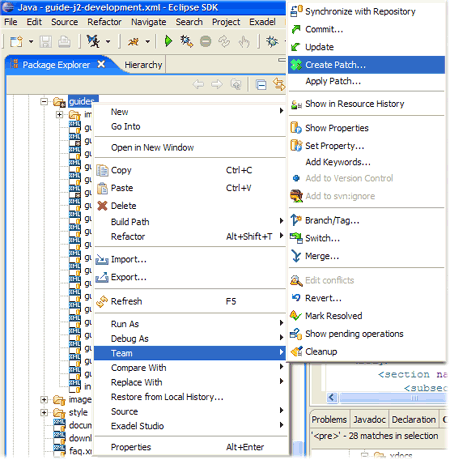
Task: Open the Refactor menu in menu bar
Action: click(x=104, y=22)
